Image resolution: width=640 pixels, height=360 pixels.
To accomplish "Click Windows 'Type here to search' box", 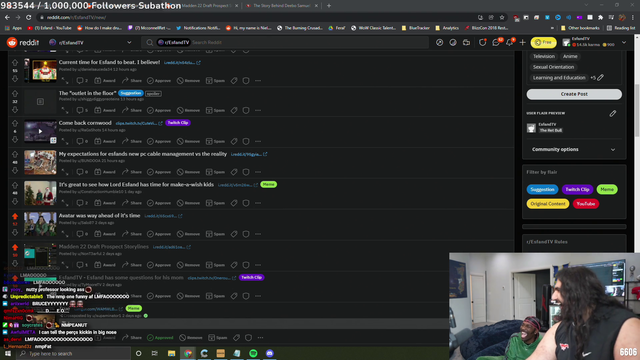I will pos(73,353).
